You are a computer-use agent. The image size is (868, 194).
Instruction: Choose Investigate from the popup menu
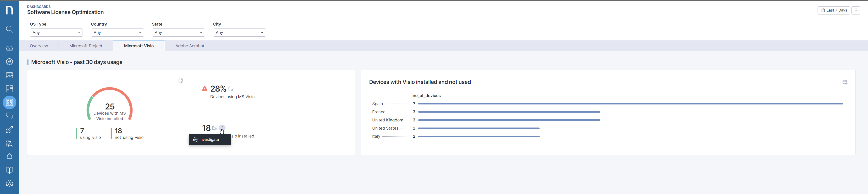[x=210, y=140]
